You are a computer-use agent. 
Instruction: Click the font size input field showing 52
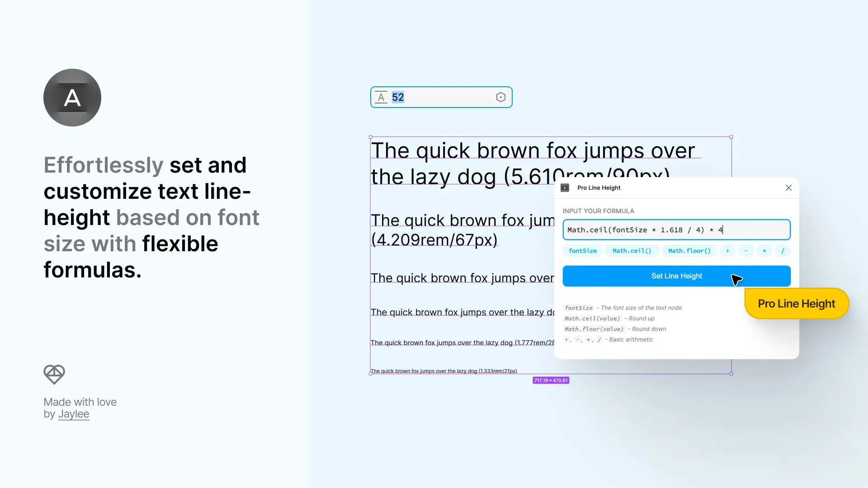click(x=441, y=97)
